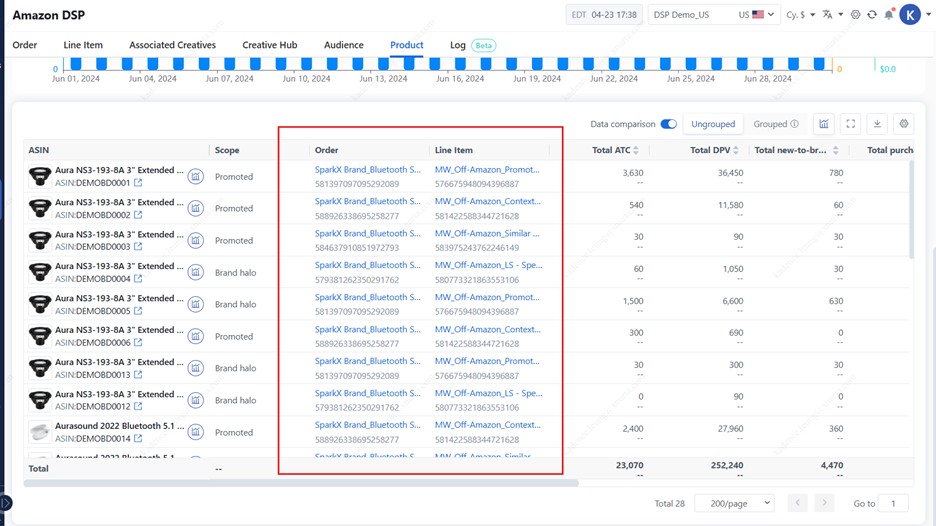Expand table to fullscreen
Viewport: 936px width, 526px height.
pos(851,124)
